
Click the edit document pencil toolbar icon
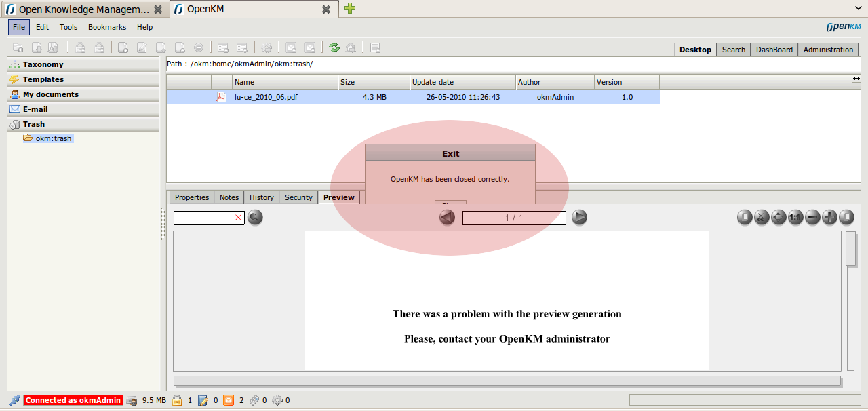(142, 47)
